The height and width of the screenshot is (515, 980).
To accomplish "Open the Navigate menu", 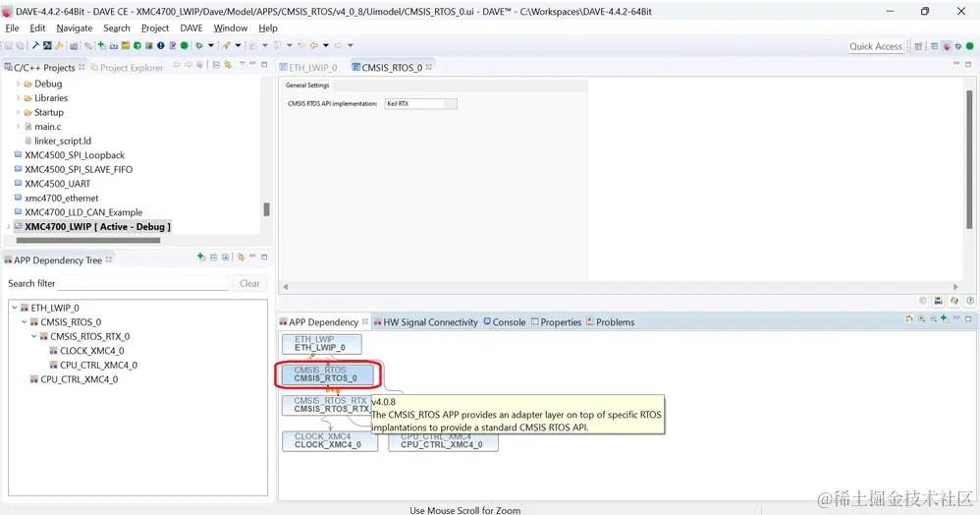I will pos(75,29).
